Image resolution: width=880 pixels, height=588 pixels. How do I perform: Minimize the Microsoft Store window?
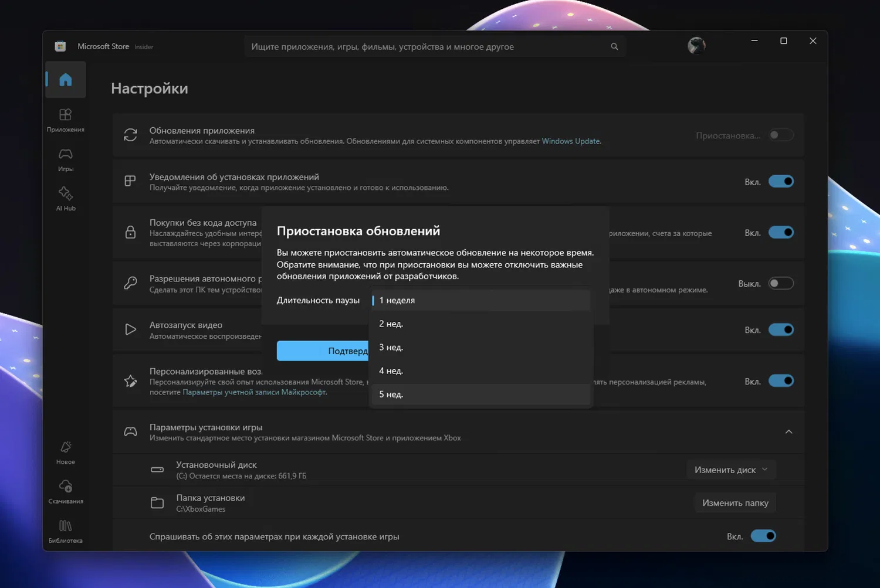tap(754, 41)
